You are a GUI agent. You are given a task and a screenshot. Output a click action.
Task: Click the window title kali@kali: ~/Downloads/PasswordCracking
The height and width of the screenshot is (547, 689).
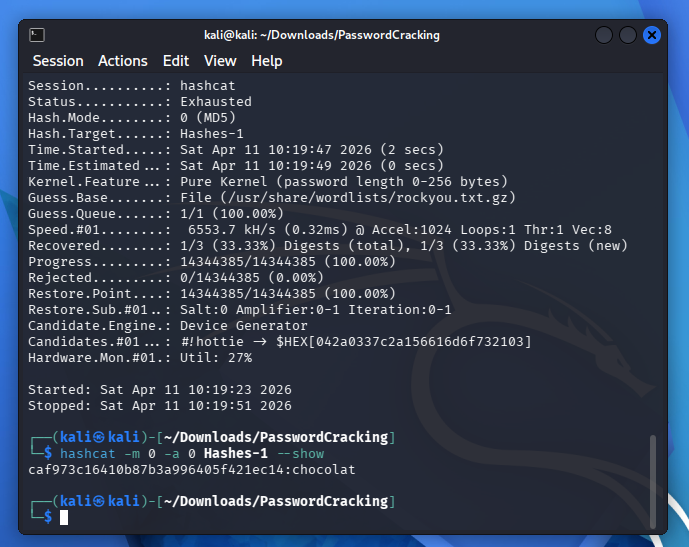pyautogui.click(x=322, y=35)
